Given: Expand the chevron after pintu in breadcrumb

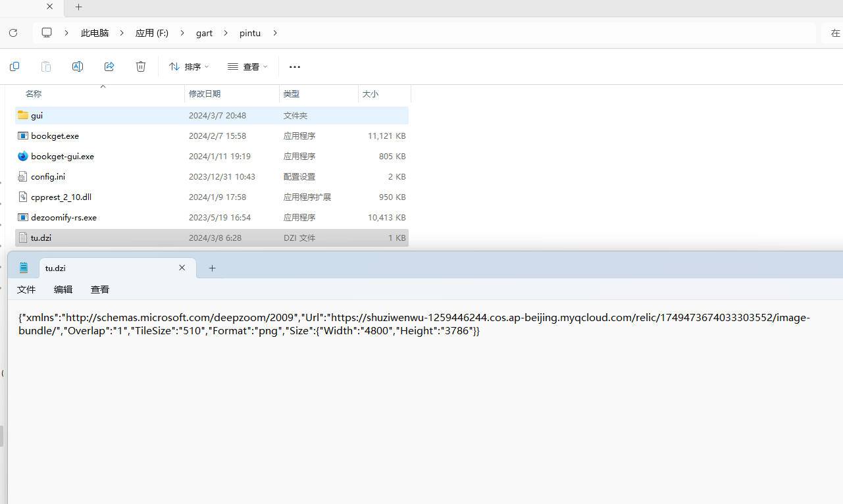Looking at the screenshot, I should click(275, 33).
